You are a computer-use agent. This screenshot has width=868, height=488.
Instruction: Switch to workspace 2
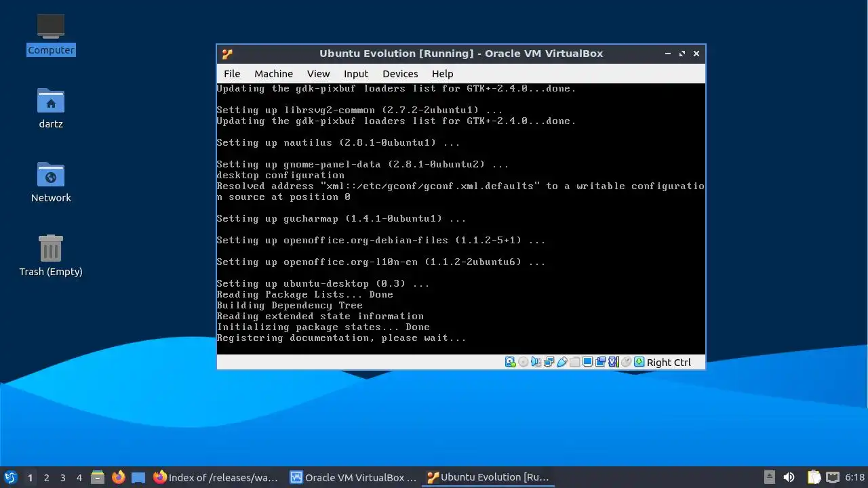coord(46,477)
